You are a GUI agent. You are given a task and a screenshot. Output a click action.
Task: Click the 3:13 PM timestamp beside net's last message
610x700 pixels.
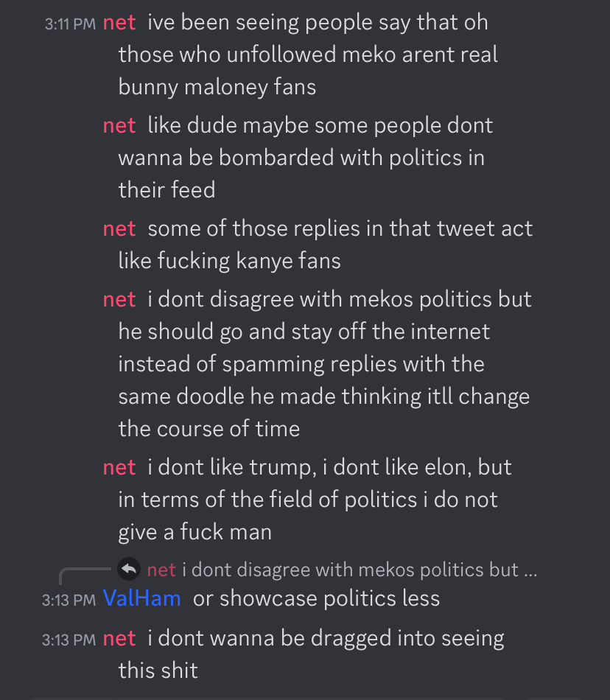tap(69, 640)
